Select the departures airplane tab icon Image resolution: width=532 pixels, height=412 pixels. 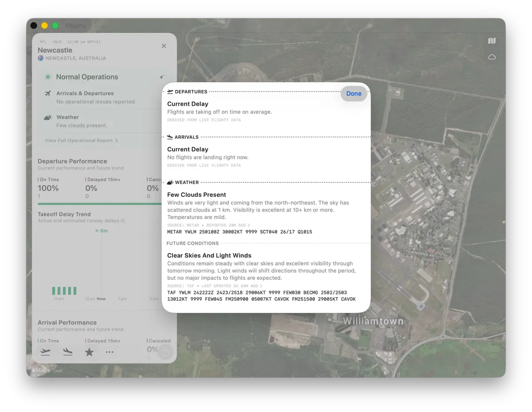45,352
